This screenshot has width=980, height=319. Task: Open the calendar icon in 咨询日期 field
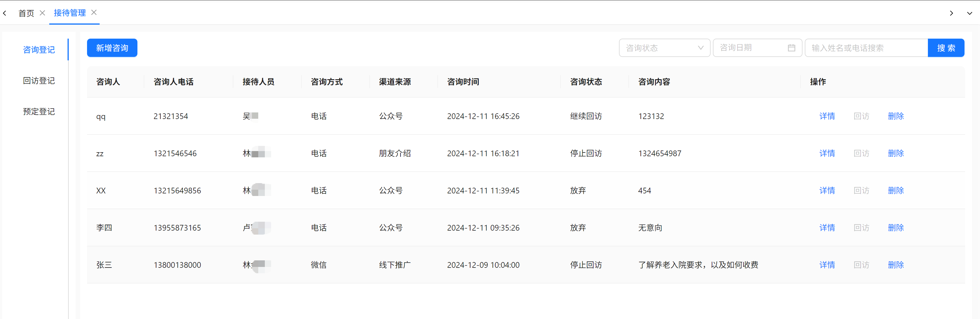click(791, 48)
